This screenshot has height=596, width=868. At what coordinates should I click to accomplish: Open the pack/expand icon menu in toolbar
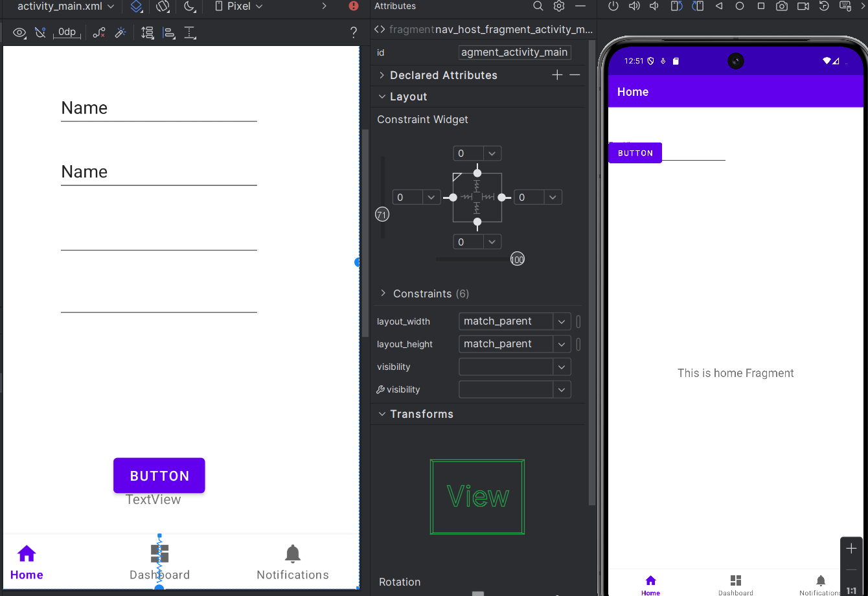pos(147,32)
